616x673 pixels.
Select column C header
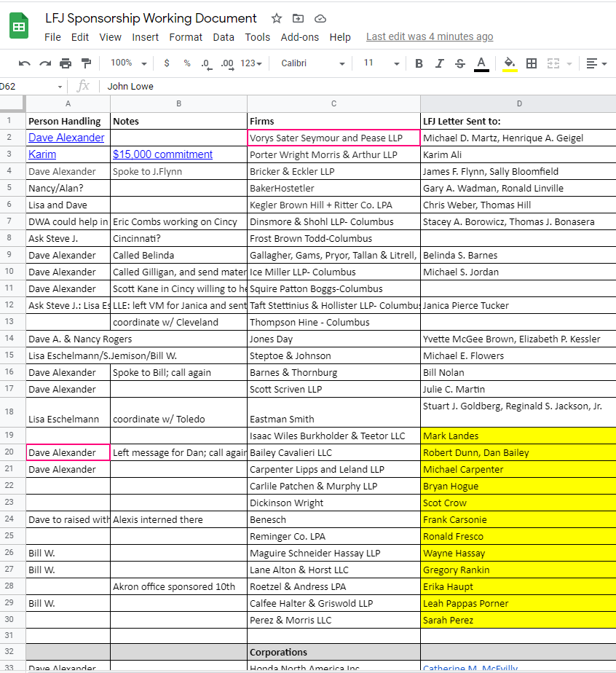click(333, 103)
